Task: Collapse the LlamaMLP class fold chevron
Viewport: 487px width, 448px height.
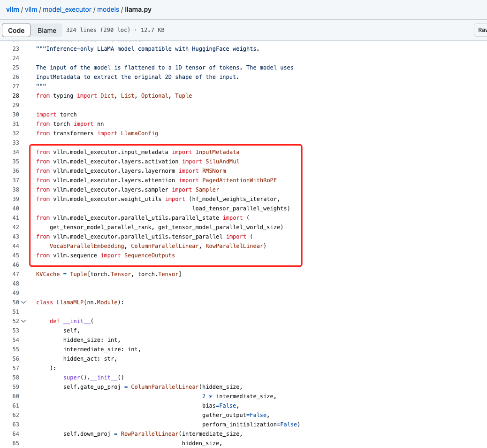Action: [23, 302]
